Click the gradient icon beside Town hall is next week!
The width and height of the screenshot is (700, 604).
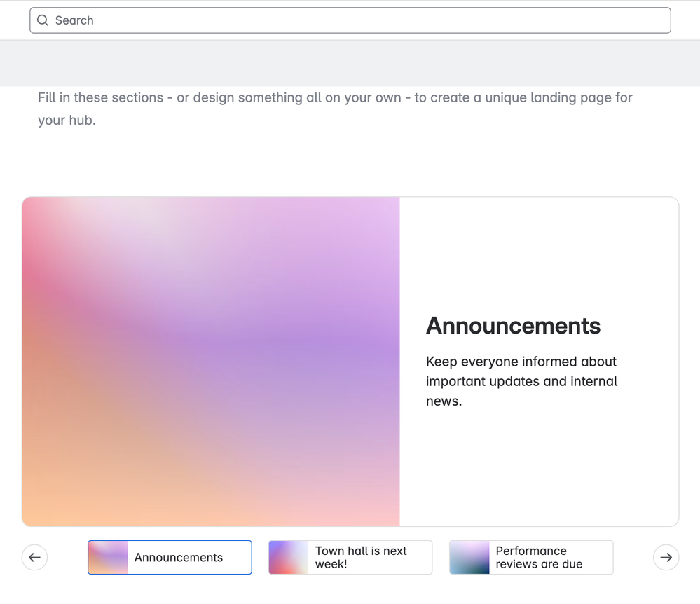[x=288, y=557]
